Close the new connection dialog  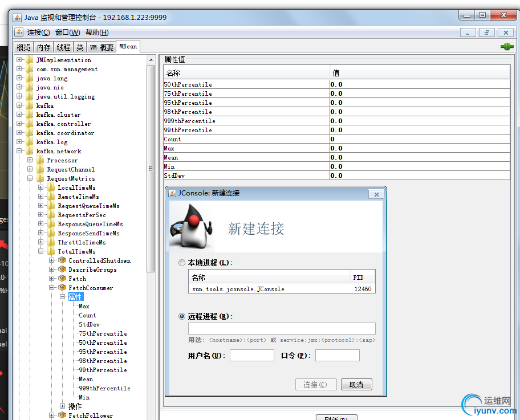coord(376,194)
